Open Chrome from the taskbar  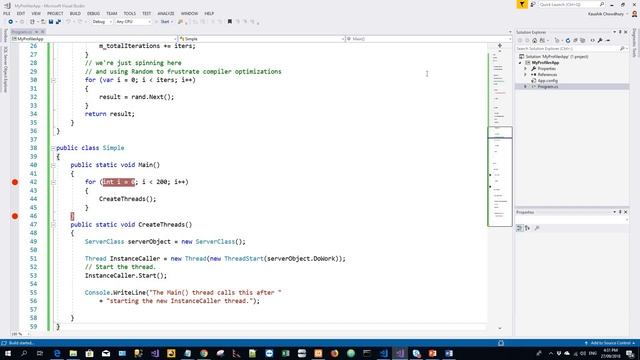click(204, 353)
